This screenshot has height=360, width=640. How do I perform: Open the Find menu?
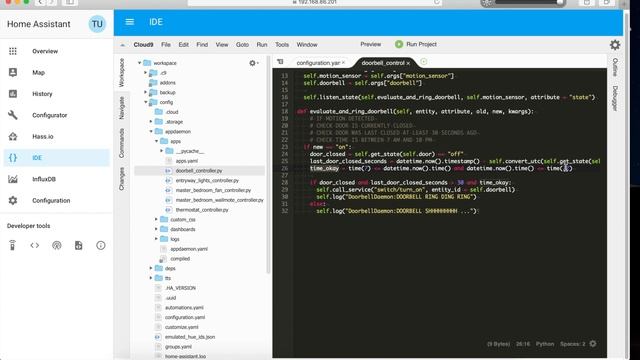pos(202,44)
